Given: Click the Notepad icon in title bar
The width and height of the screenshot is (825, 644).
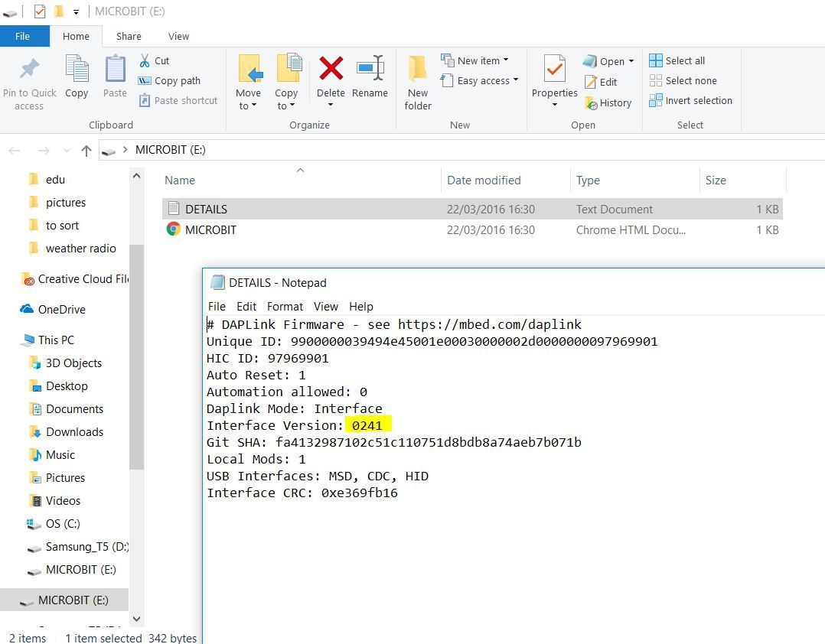Looking at the screenshot, I should pos(217,282).
